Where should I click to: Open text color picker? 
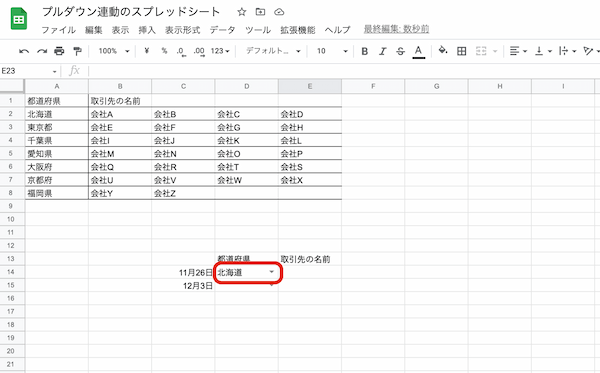(419, 51)
